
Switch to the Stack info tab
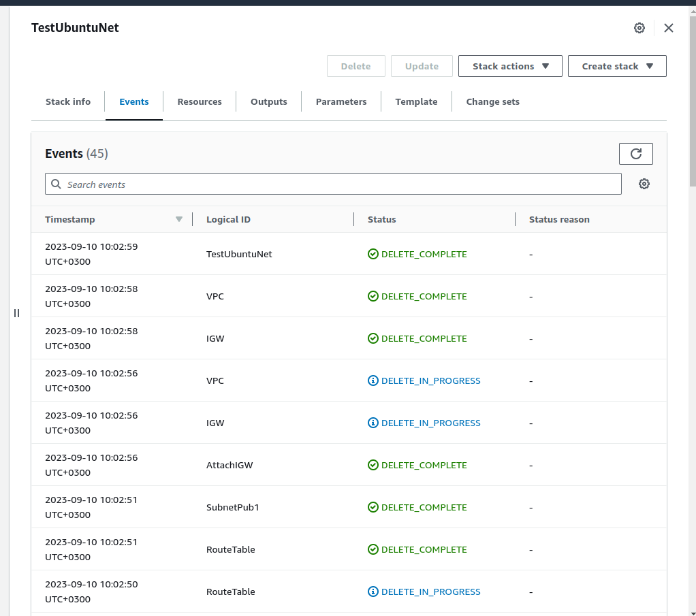(x=68, y=101)
